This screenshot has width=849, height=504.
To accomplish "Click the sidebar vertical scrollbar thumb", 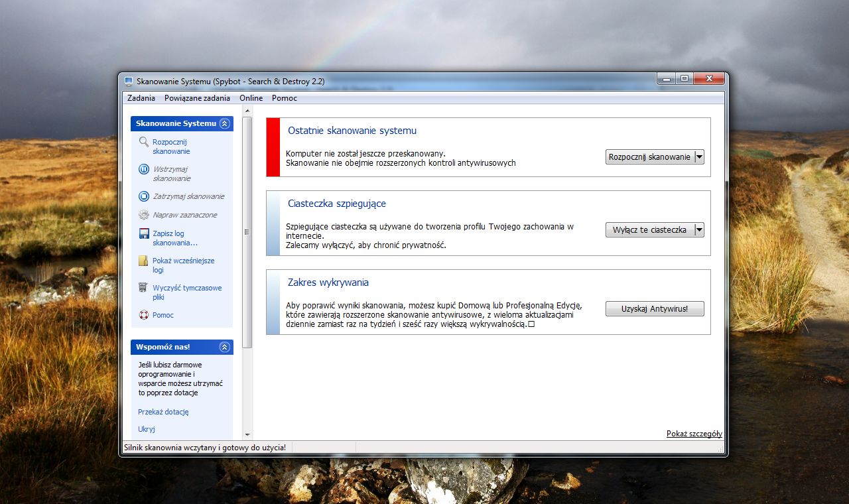I will [x=247, y=233].
